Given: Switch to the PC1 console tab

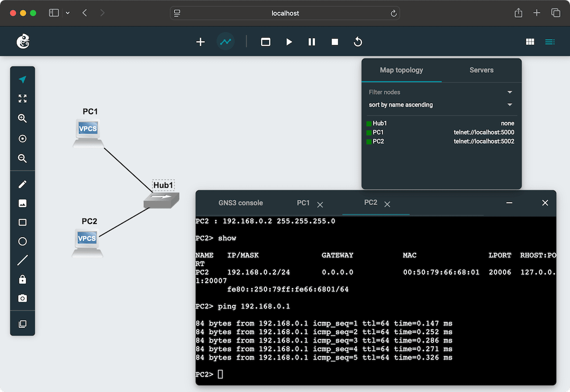Looking at the screenshot, I should [303, 203].
